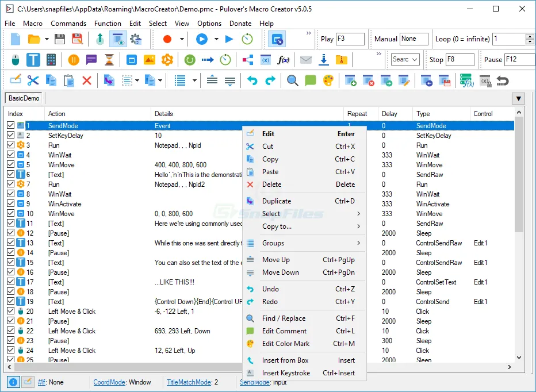Click the blue window command icon
Screen dimensions: 536x392
tap(131, 60)
